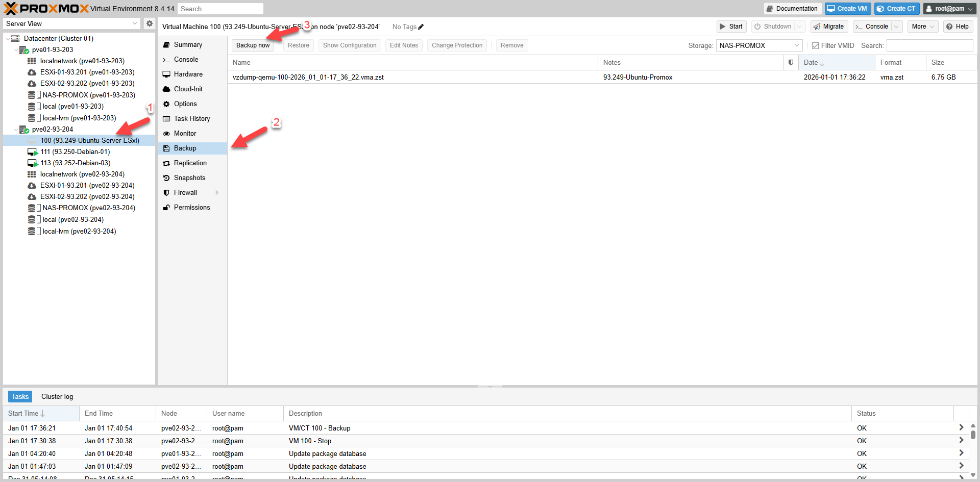Open the Snapshots panel
980x482 pixels.
pos(189,177)
